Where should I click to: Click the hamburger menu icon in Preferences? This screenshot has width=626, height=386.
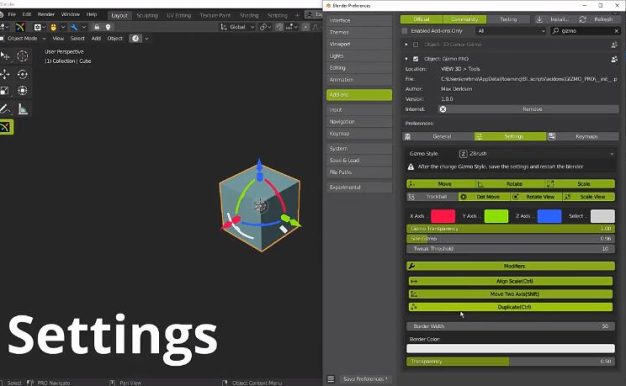click(331, 379)
